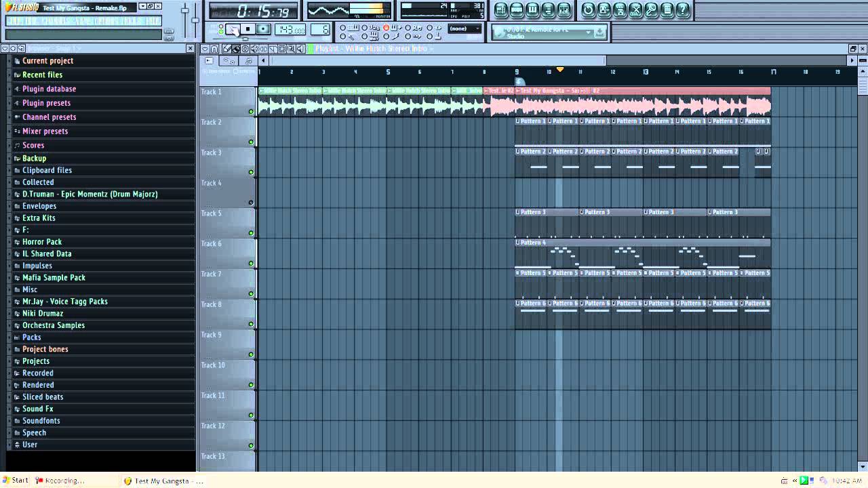Click the Test My Gangsta taskbar button

click(163, 481)
